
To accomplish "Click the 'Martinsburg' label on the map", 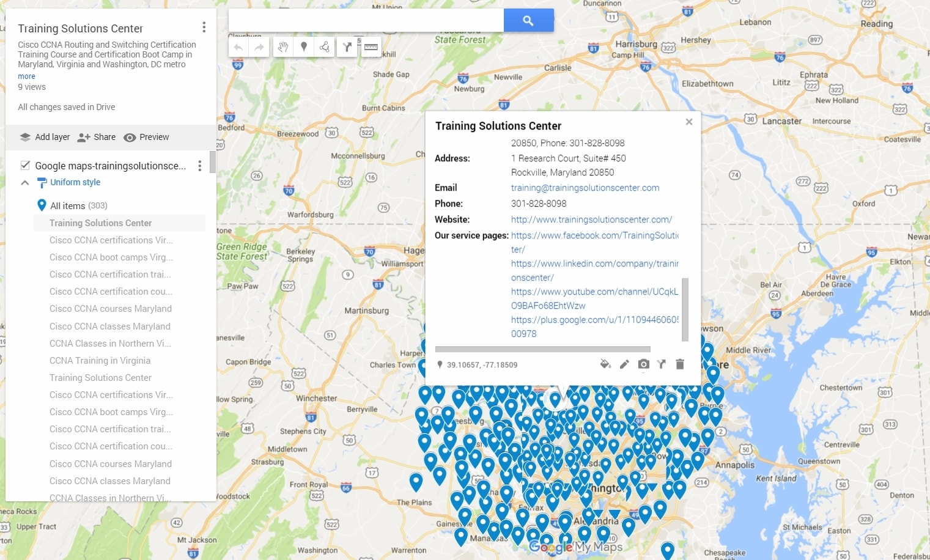I will [366, 311].
